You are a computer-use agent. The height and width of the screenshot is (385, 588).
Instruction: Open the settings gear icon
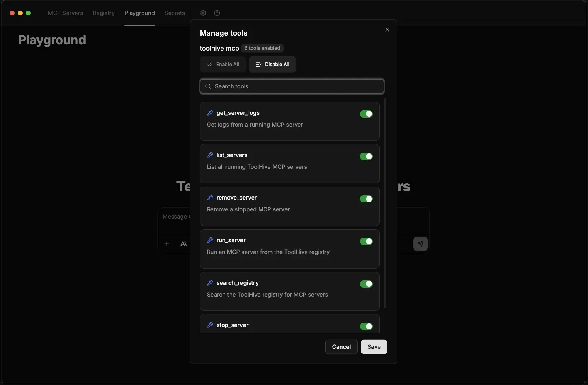coord(203,13)
